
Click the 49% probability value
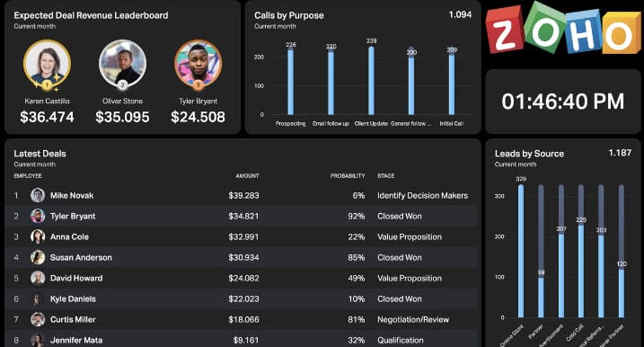point(356,278)
